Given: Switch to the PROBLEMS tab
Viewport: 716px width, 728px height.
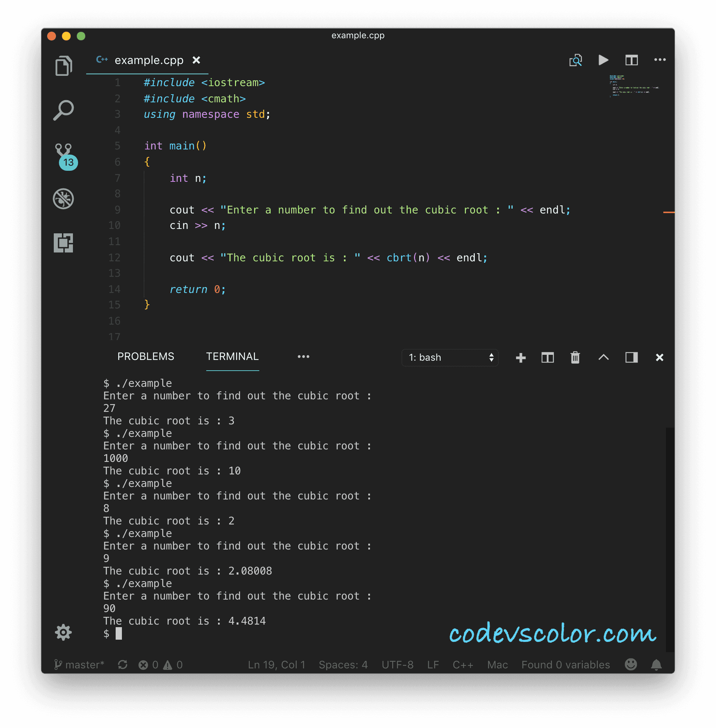Looking at the screenshot, I should 145,357.
